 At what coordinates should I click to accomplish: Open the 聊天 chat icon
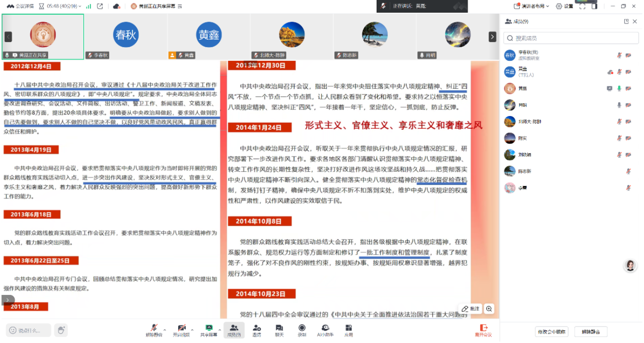279,330
